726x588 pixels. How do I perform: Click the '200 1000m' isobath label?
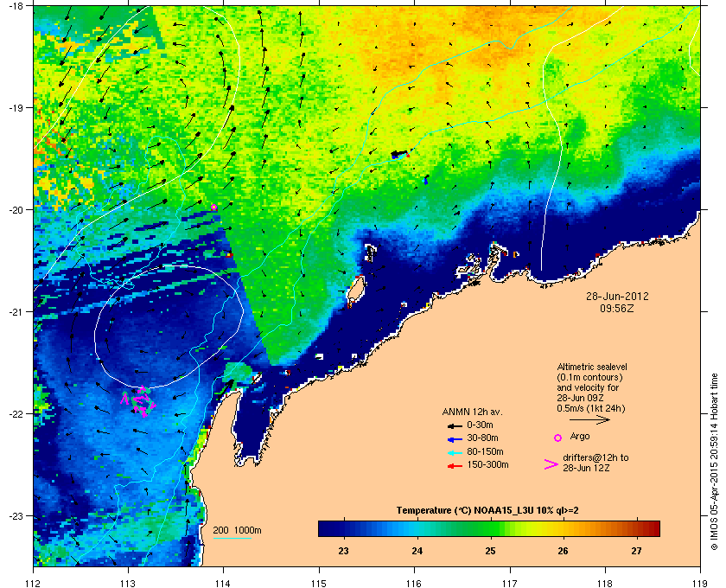click(237, 531)
